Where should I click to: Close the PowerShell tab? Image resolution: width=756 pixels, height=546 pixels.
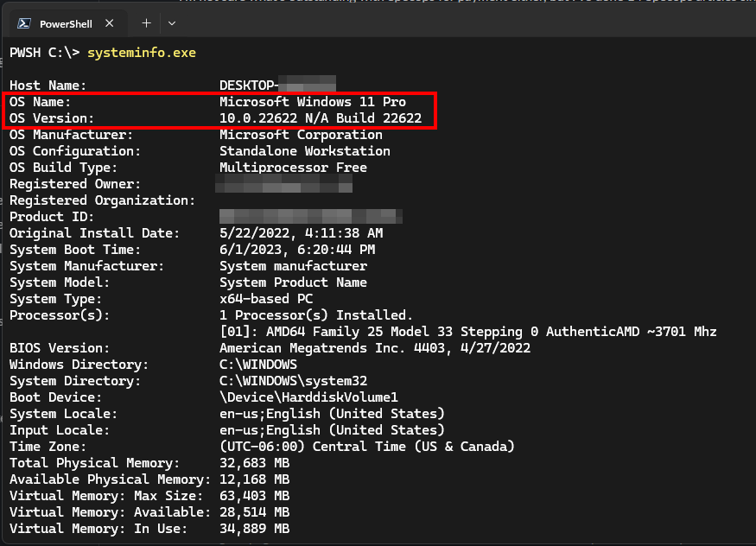(x=110, y=23)
